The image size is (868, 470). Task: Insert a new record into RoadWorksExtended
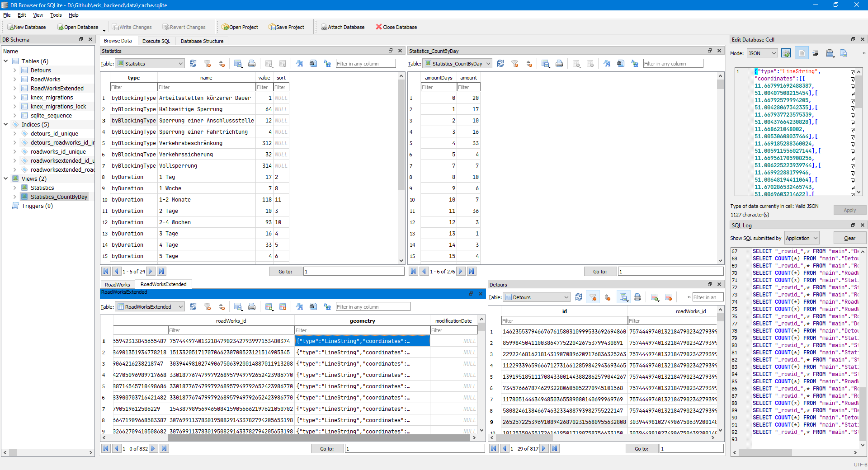[269, 306]
